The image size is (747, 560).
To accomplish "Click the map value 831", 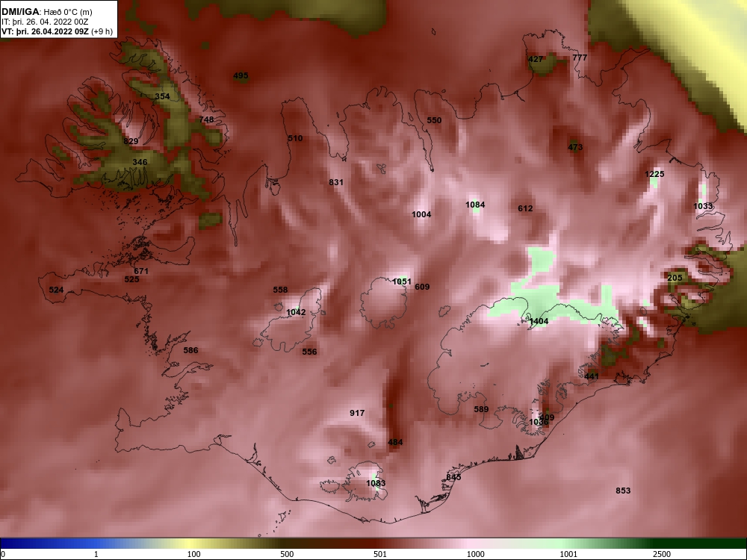I will tap(336, 182).
